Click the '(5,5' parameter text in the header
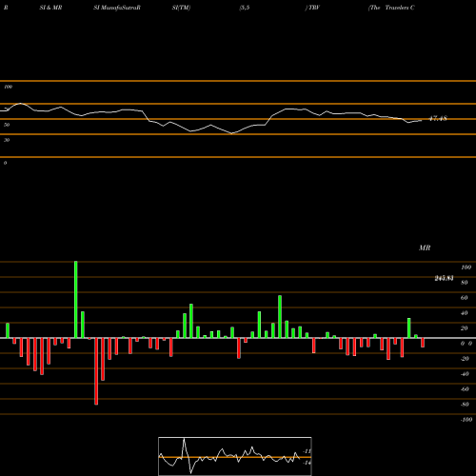This screenshot has height=476, width=476. coord(245,8)
